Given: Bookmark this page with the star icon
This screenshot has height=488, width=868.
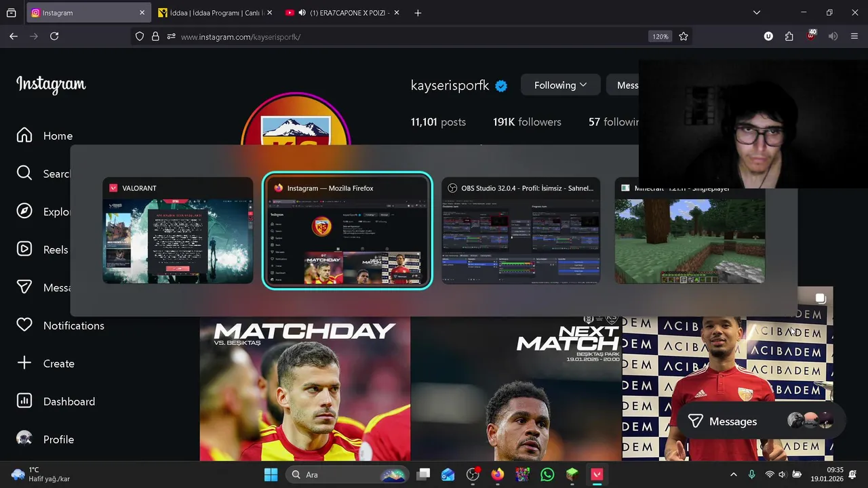Looking at the screenshot, I should point(684,37).
